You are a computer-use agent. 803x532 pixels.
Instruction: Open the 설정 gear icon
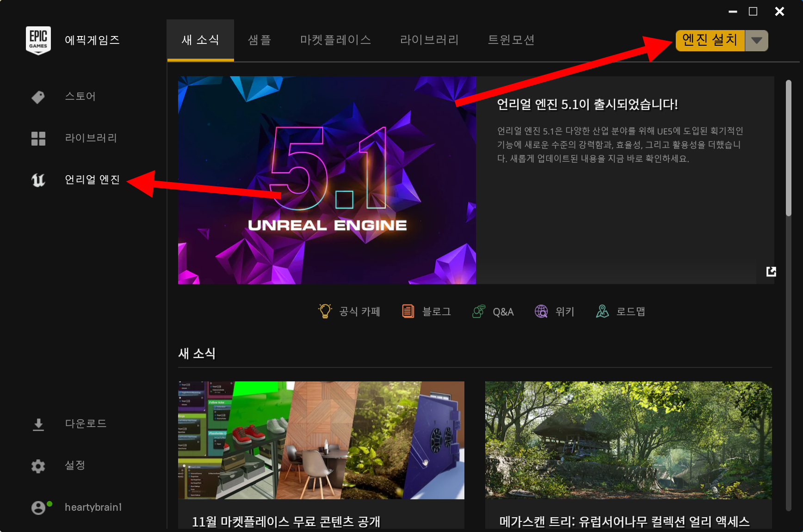point(38,466)
